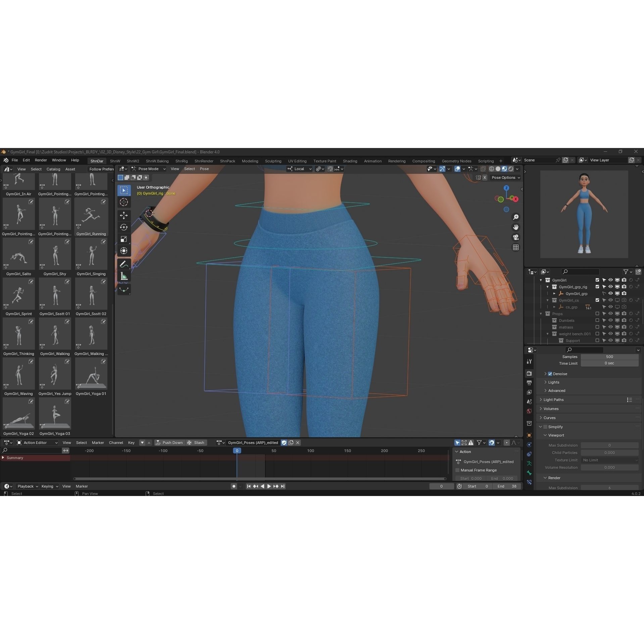Toggle the camera view icon in viewport gizmos
The height and width of the screenshot is (644, 644).
(515, 237)
